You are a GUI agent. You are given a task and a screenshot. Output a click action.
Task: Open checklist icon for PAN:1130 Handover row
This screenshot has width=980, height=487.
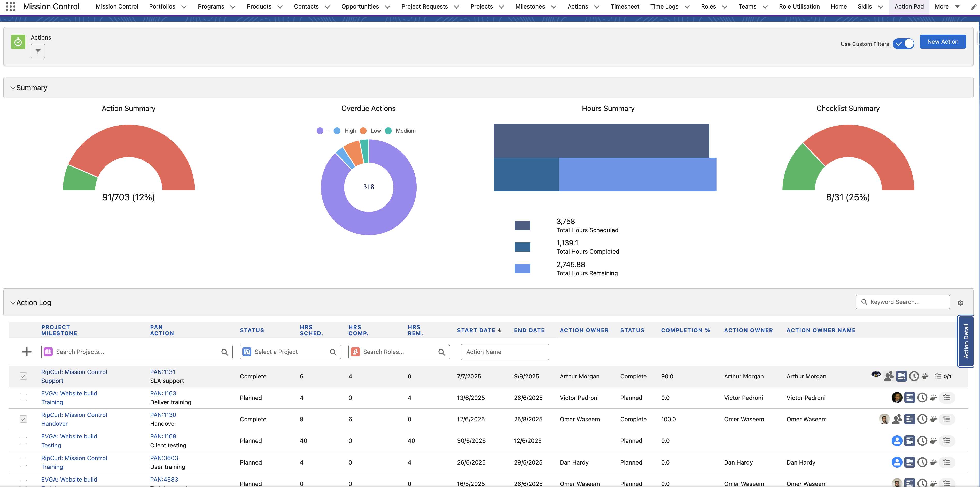946,419
